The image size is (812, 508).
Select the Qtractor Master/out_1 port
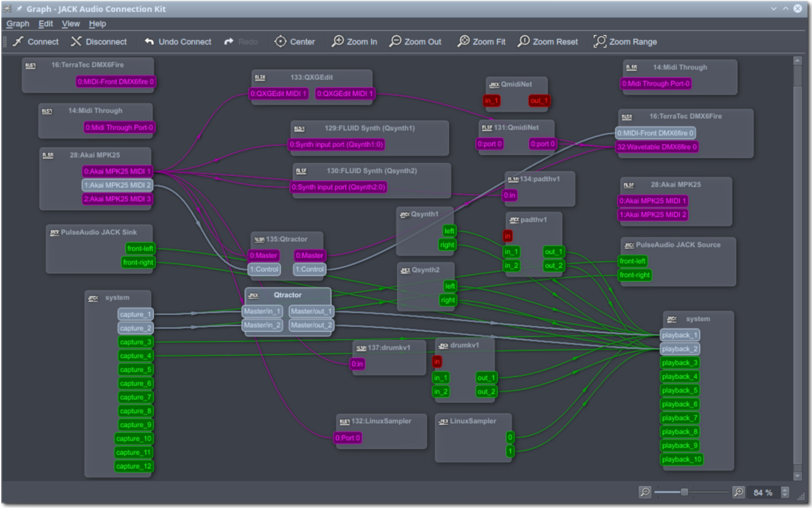(311, 311)
